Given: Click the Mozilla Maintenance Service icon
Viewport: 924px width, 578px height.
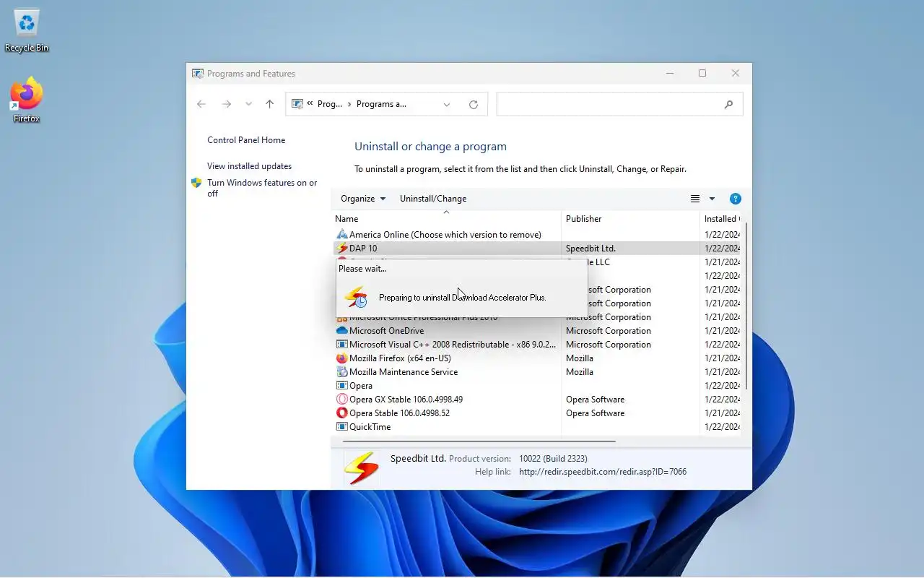Looking at the screenshot, I should [x=342, y=372].
